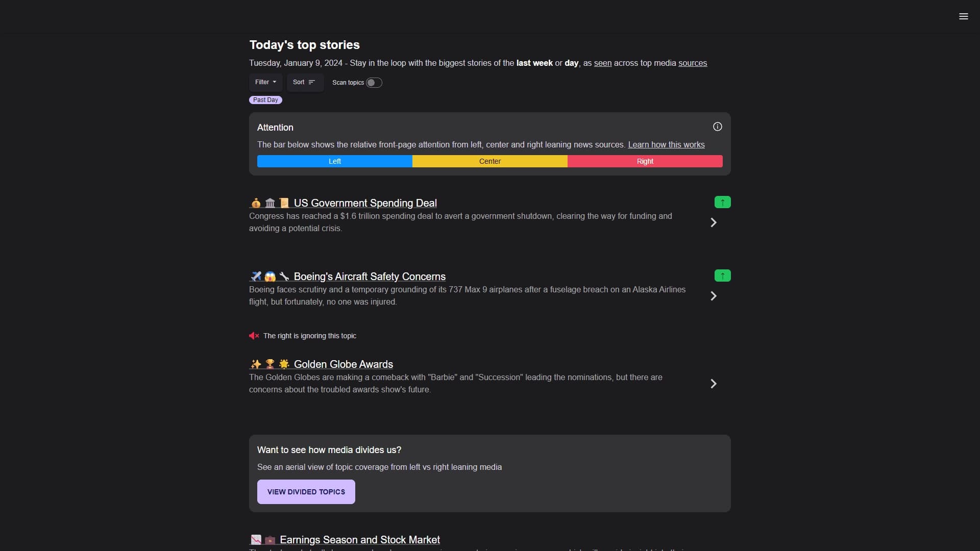The width and height of the screenshot is (980, 551).
Task: Click the money bag emoji icon
Action: [256, 203]
